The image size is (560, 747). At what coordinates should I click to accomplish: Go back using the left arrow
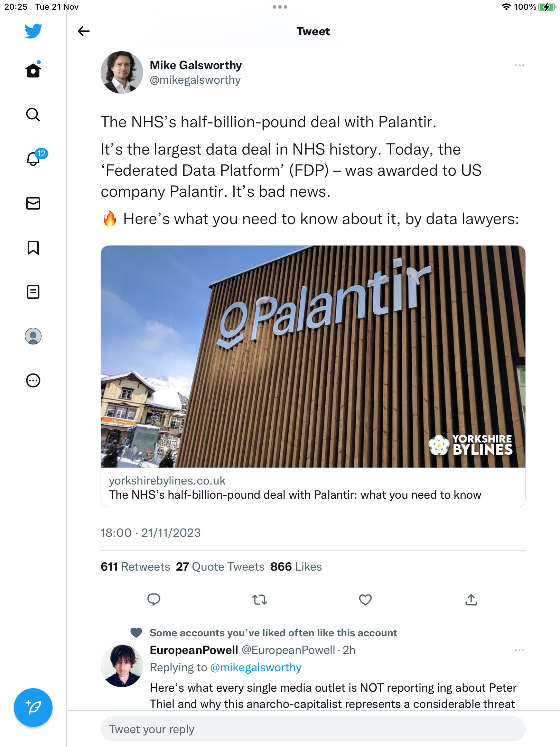click(84, 31)
